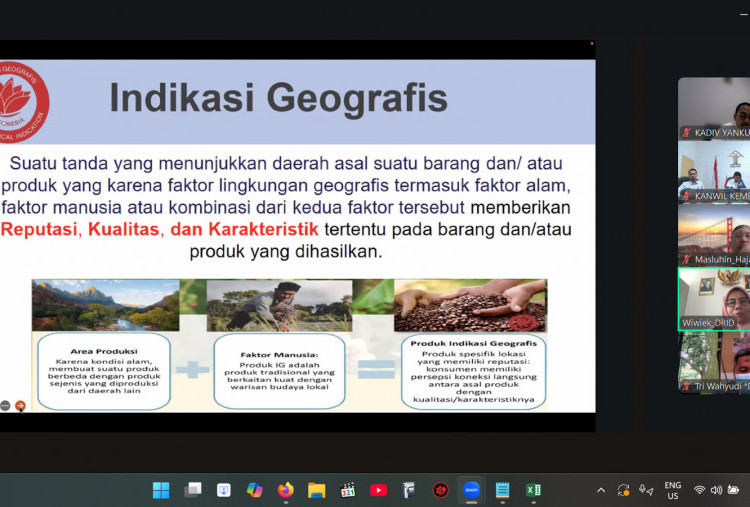Open the Windows Start menu

161,490
